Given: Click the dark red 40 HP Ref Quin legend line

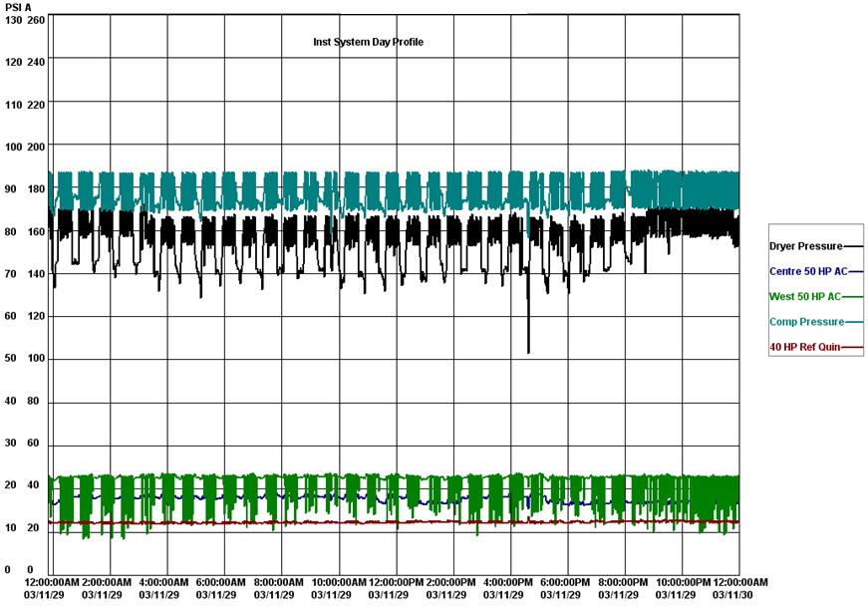Looking at the screenshot, I should tap(852, 348).
